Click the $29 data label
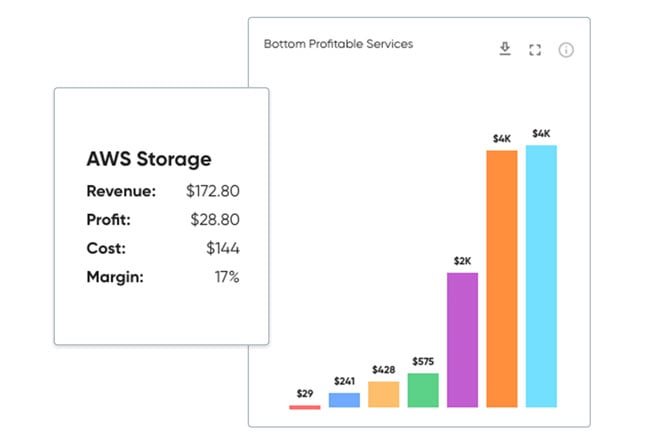 [304, 394]
